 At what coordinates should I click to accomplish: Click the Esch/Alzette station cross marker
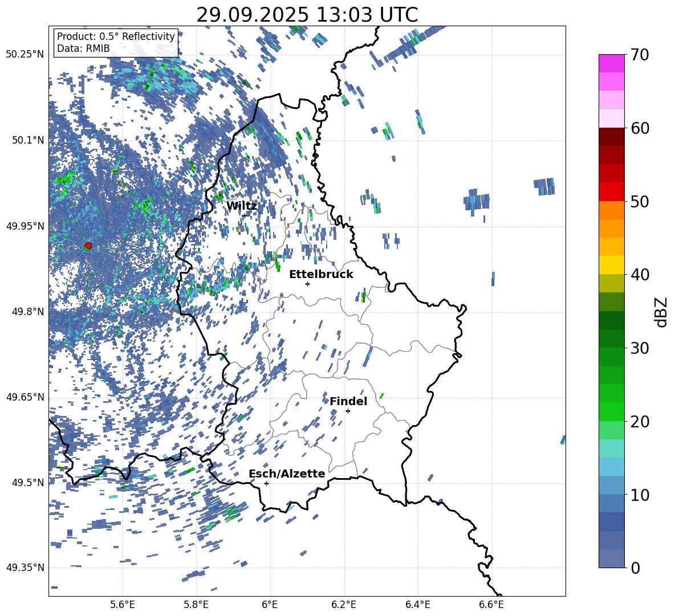point(266,483)
